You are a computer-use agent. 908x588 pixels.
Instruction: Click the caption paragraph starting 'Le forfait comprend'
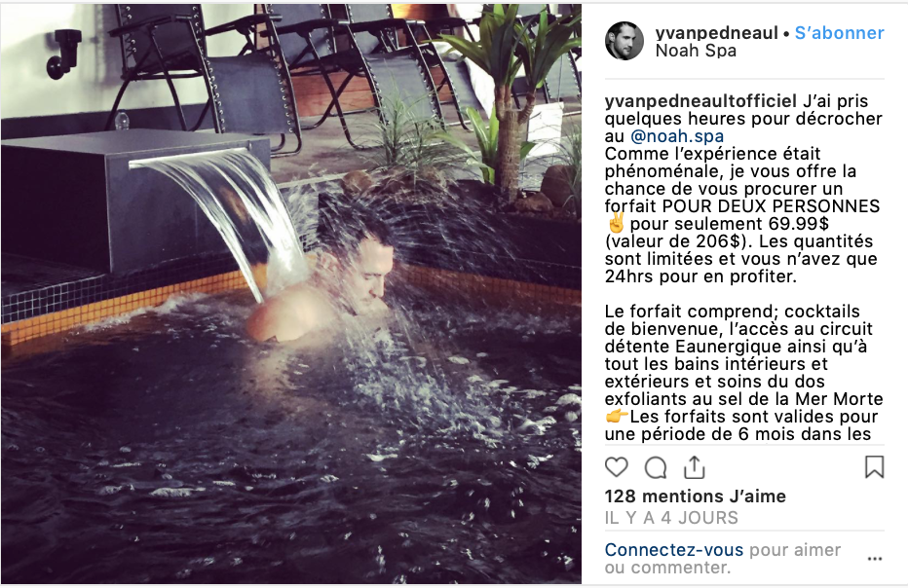tap(743, 373)
